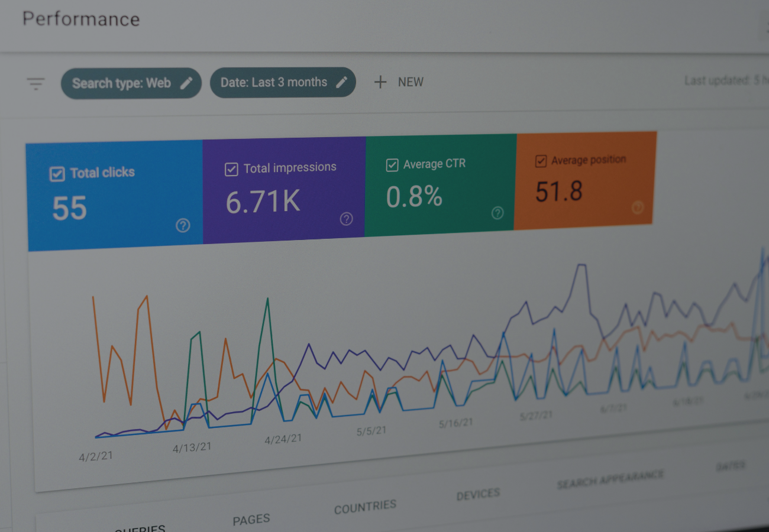Switch to the Countries tab
Image resolution: width=769 pixels, height=532 pixels.
tap(365, 507)
